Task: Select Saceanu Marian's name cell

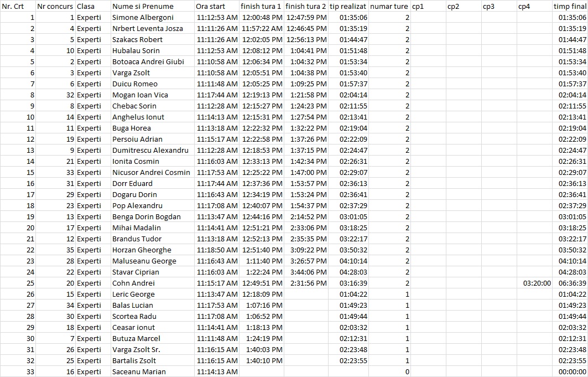Action: point(139,371)
